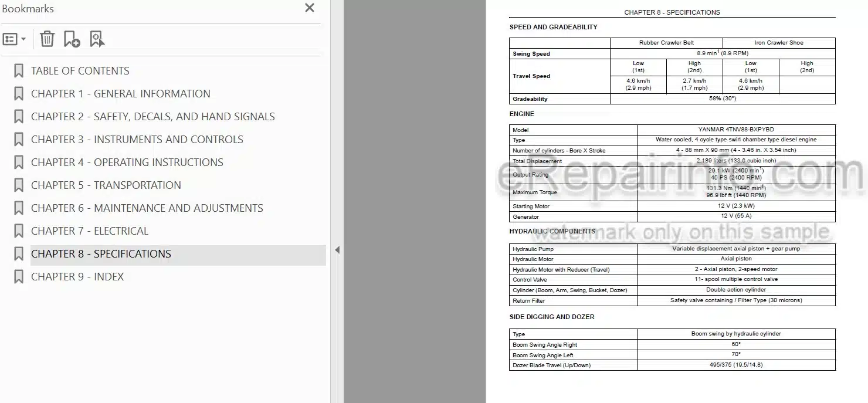Viewport: 868px width, 403px height.
Task: Click the Boom Swing Angle Right label
Action: click(x=545, y=345)
